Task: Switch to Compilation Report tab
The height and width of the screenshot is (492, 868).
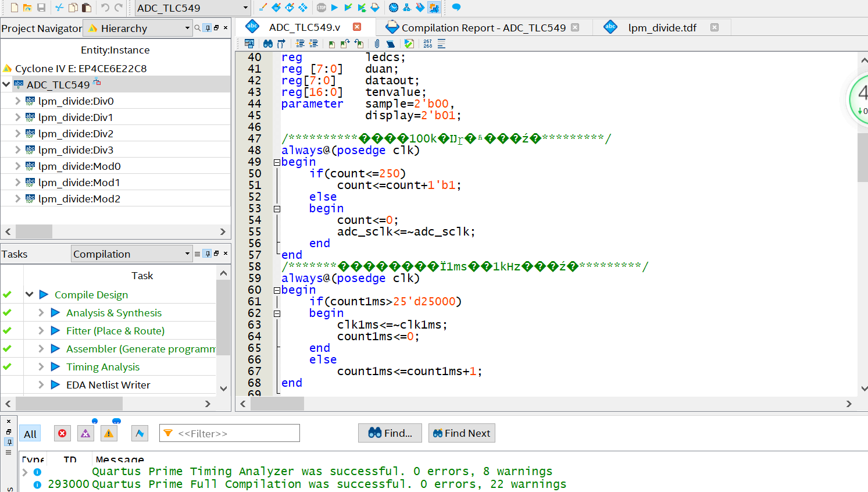Action: (x=484, y=28)
